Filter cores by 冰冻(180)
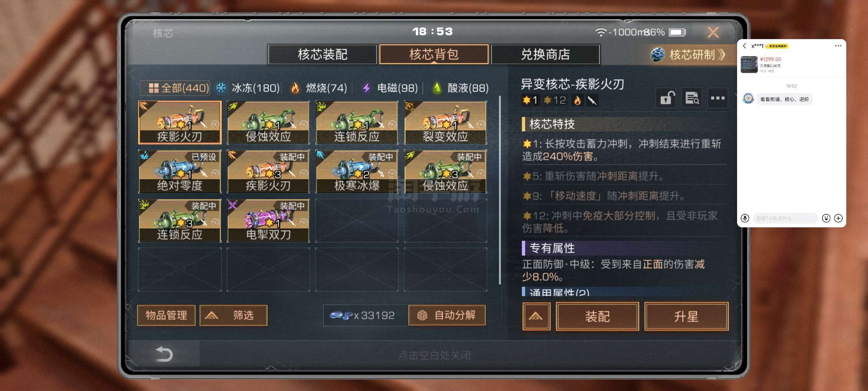The width and height of the screenshot is (868, 391). click(x=248, y=88)
